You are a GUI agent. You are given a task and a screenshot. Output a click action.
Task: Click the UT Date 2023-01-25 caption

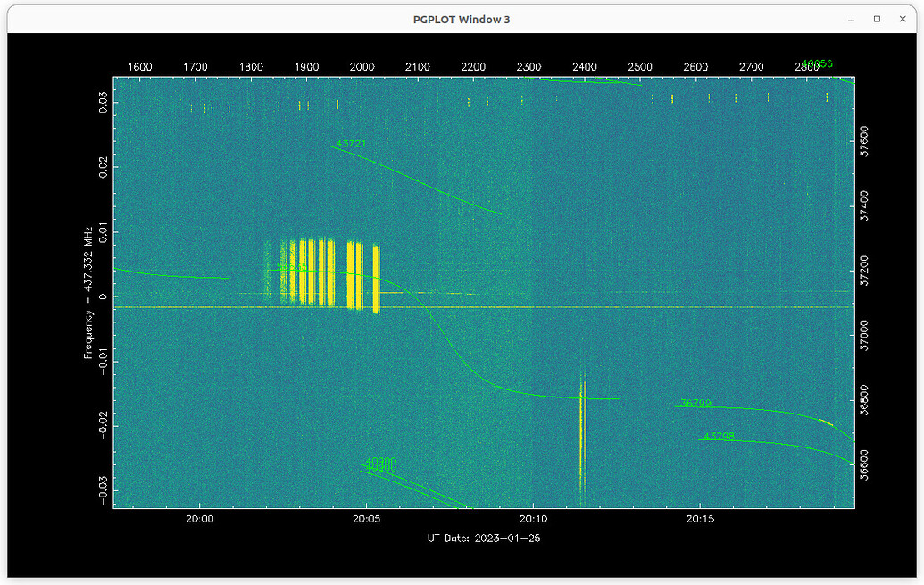[x=486, y=538]
